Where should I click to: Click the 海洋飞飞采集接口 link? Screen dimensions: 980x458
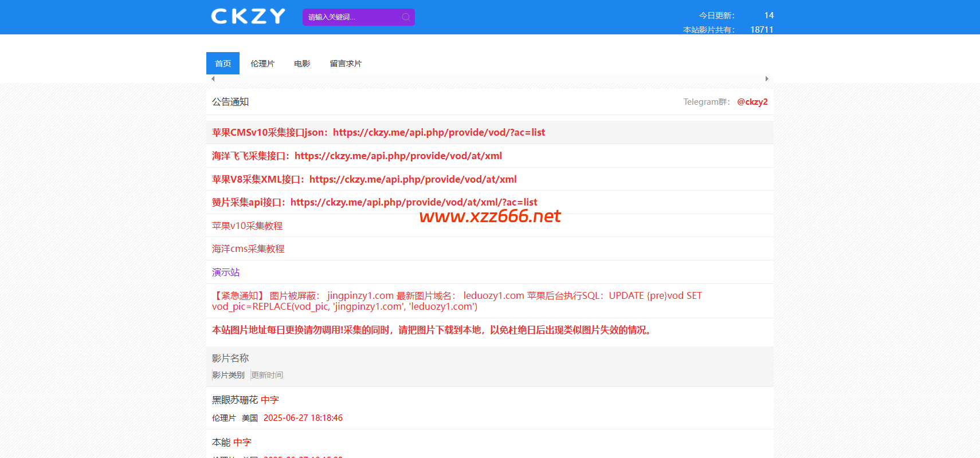(x=357, y=156)
